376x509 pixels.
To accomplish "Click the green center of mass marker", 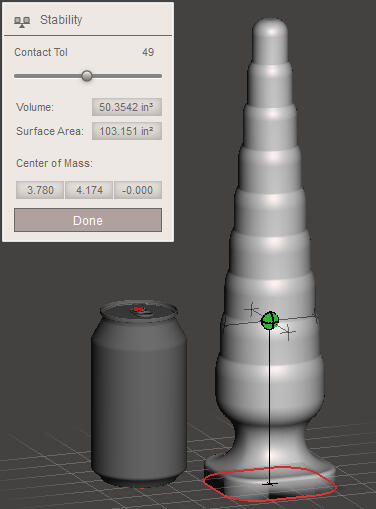I will [x=270, y=321].
